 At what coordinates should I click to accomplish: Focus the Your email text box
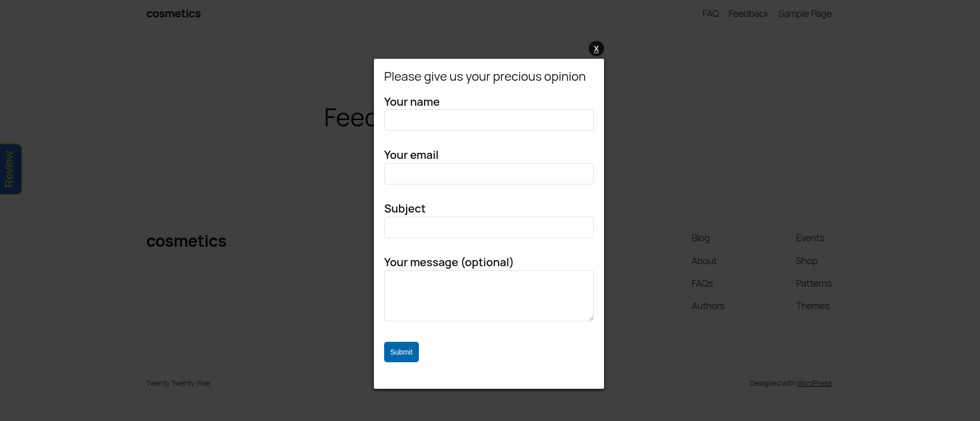click(x=488, y=174)
